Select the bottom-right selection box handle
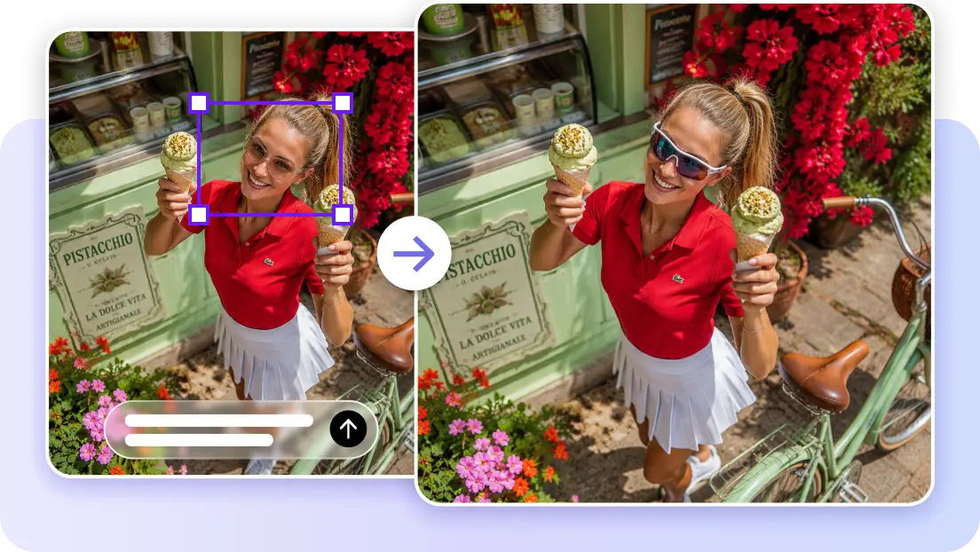980x552 pixels. click(x=343, y=215)
